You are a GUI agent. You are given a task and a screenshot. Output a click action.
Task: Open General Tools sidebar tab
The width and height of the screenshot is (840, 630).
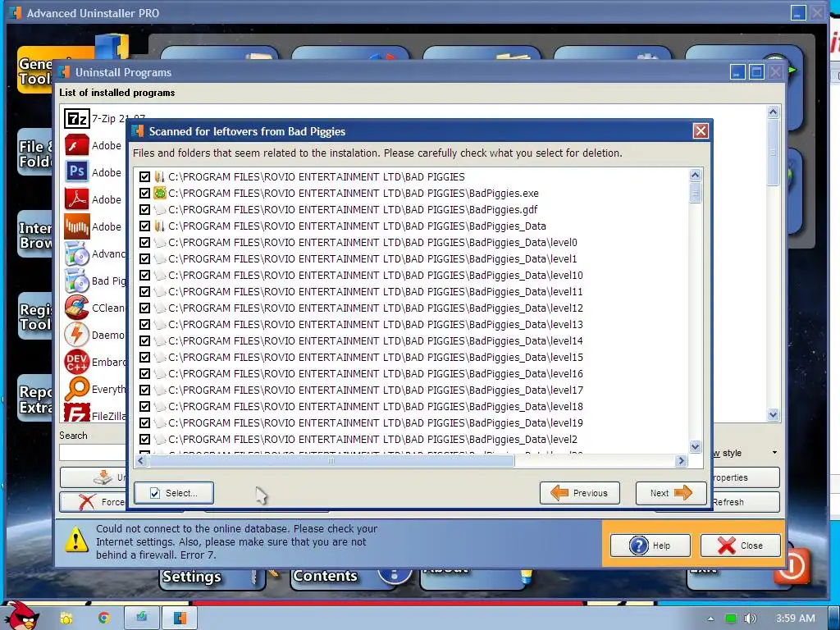click(35, 71)
